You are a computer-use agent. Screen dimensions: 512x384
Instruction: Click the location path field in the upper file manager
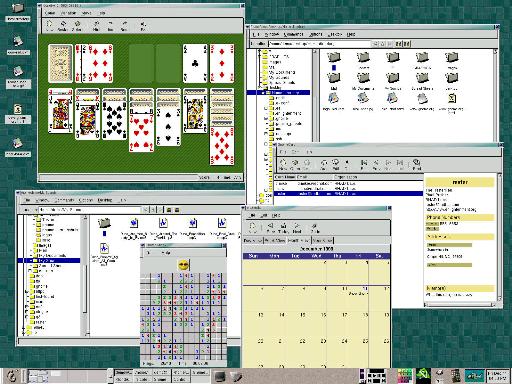tap(319, 44)
